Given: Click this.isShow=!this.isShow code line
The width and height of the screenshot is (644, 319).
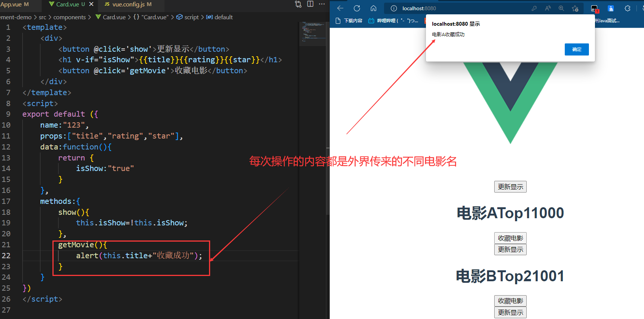Looking at the screenshot, I should (x=132, y=223).
